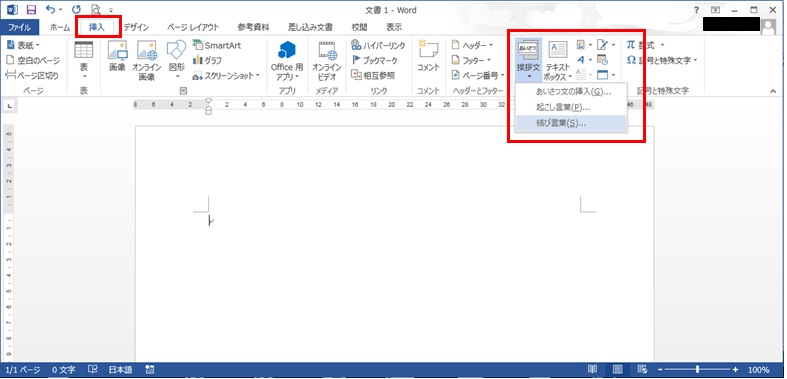Switch to Web Layout view

(x=643, y=370)
